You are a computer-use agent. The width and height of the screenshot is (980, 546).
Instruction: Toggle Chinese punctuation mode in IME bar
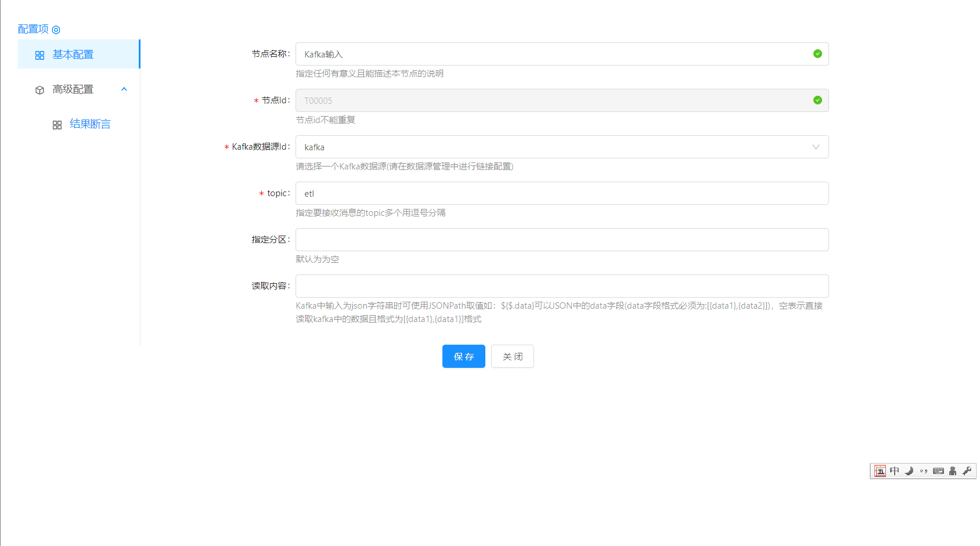tap(924, 471)
